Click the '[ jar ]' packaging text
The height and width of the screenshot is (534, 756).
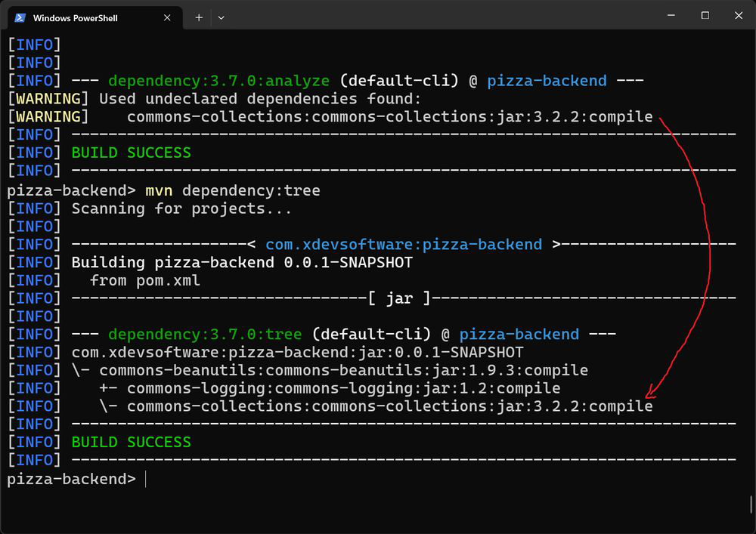399,298
